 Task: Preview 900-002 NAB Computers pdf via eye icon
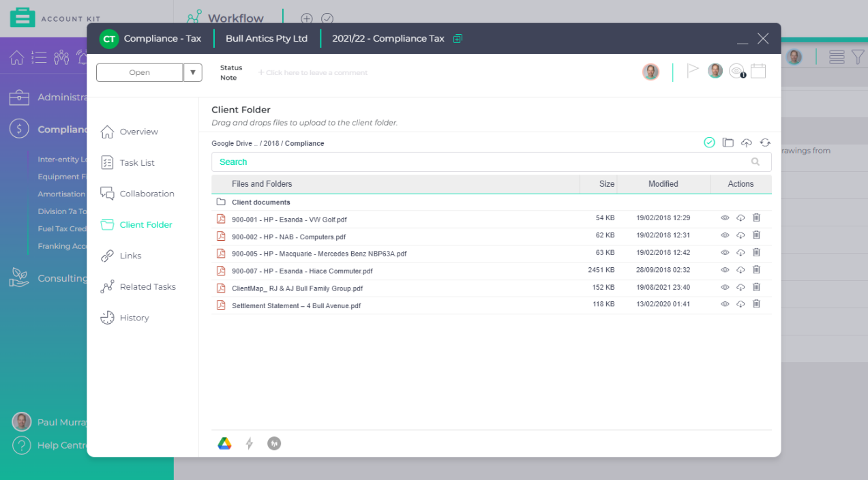tap(725, 235)
